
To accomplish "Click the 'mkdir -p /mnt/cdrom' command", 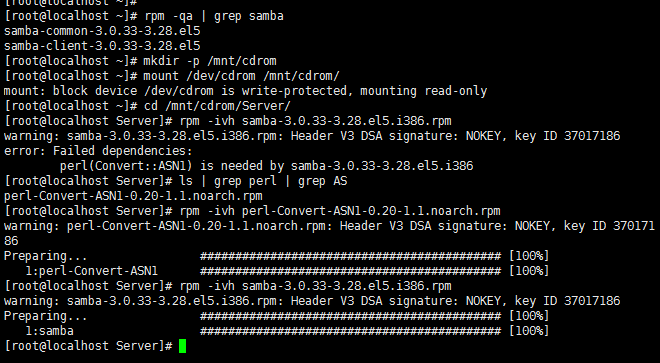I will click(210, 61).
